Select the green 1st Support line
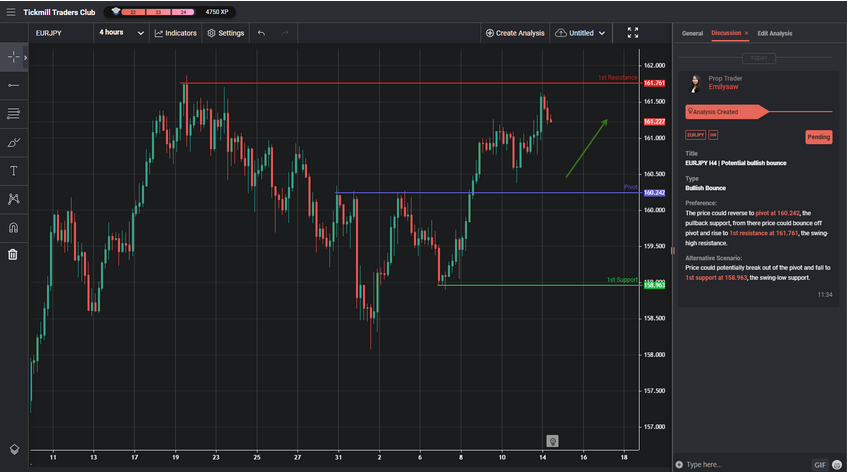Screen dimensions: 847x472 pos(539,285)
